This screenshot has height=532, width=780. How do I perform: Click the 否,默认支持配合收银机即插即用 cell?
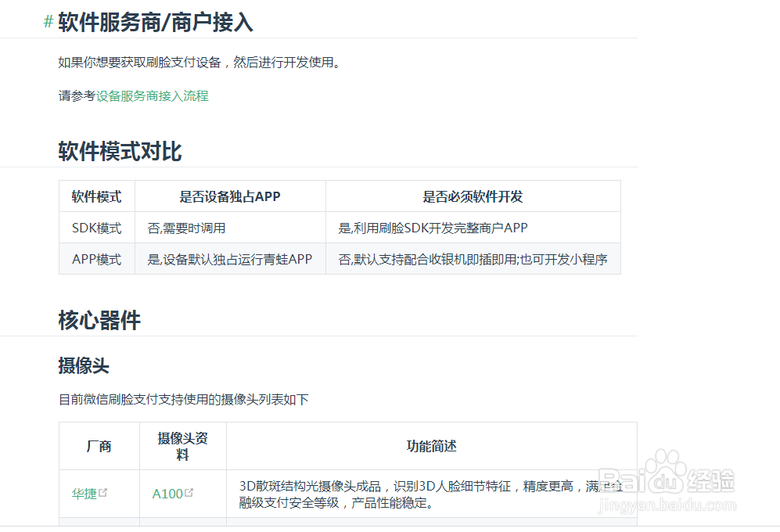point(473,259)
